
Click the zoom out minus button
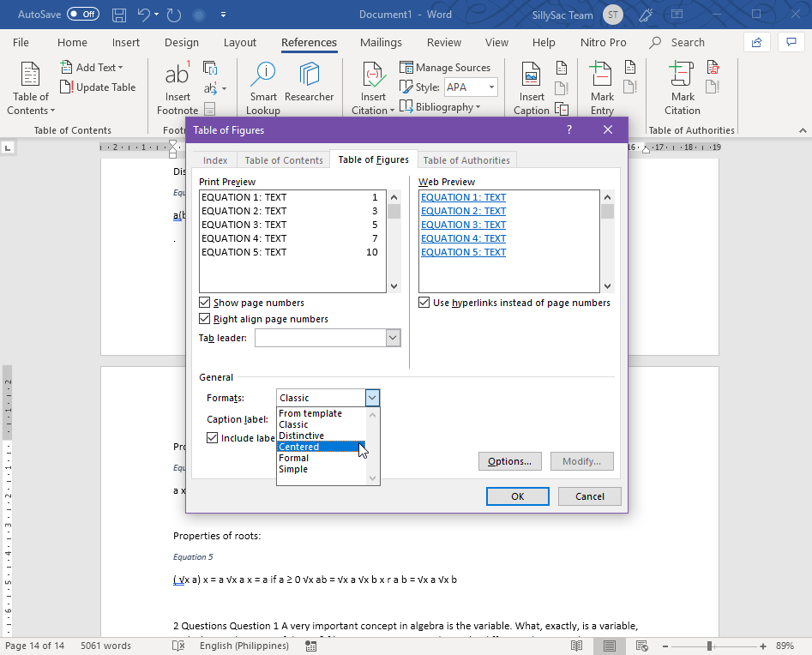point(665,646)
